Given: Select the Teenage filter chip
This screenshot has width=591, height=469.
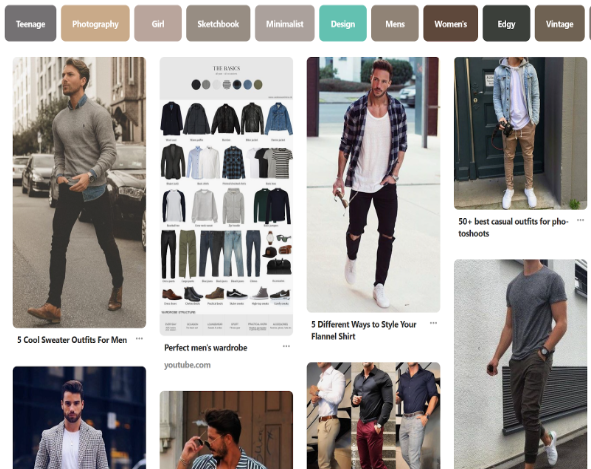Looking at the screenshot, I should 31,23.
